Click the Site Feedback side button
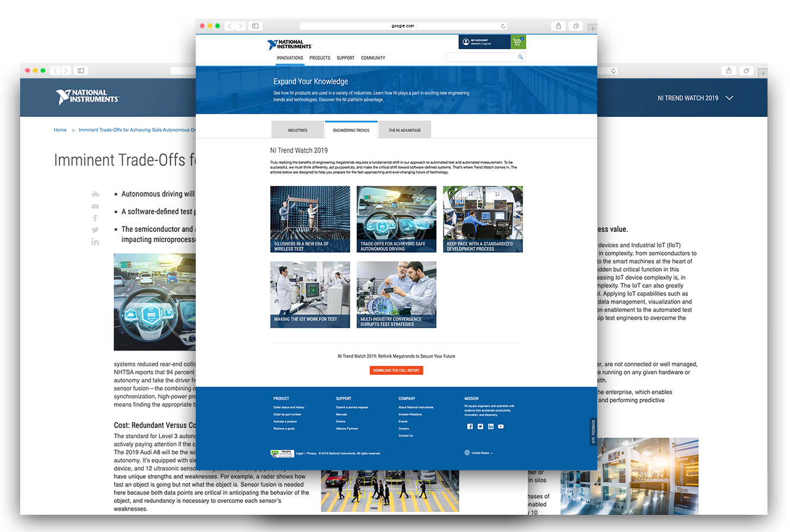Image resolution: width=790 pixels, height=532 pixels. pos(593,432)
